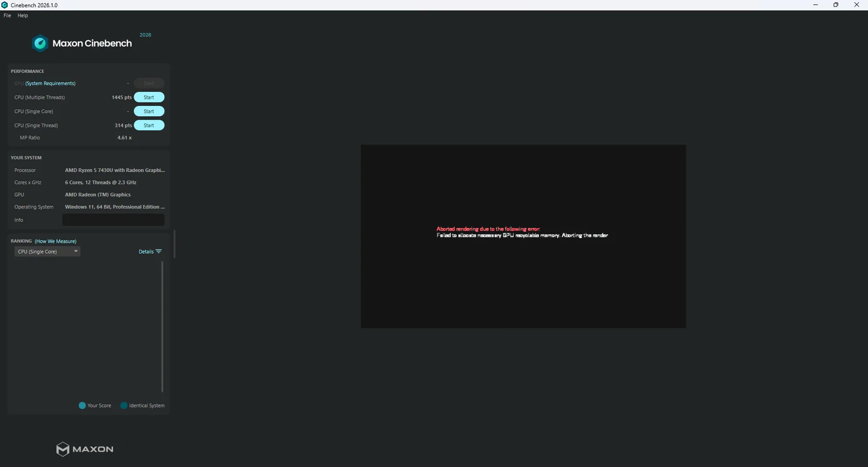
Task: Click the Identical System legend dot
Action: coord(124,406)
